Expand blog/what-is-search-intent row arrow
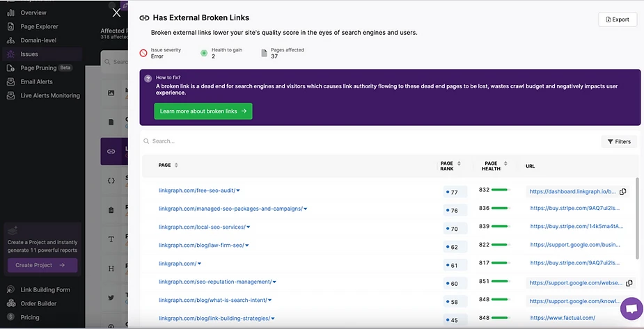The height and width of the screenshot is (329, 644). [270, 300]
